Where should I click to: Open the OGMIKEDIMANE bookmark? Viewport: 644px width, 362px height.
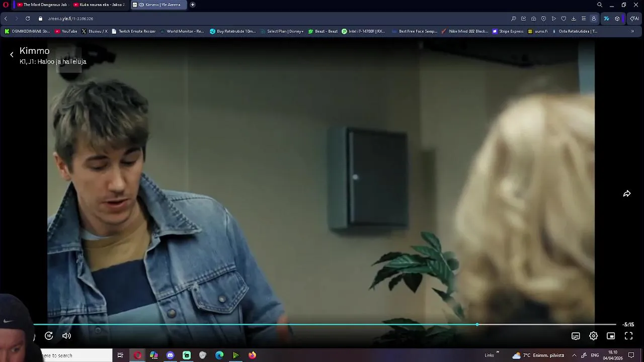click(x=28, y=31)
